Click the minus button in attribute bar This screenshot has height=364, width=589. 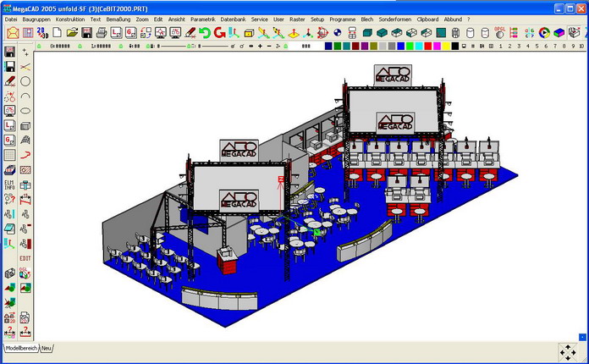click(x=269, y=47)
